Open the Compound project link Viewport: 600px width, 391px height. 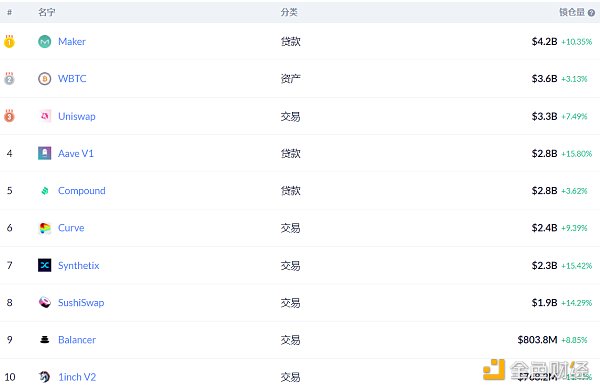[82, 191]
